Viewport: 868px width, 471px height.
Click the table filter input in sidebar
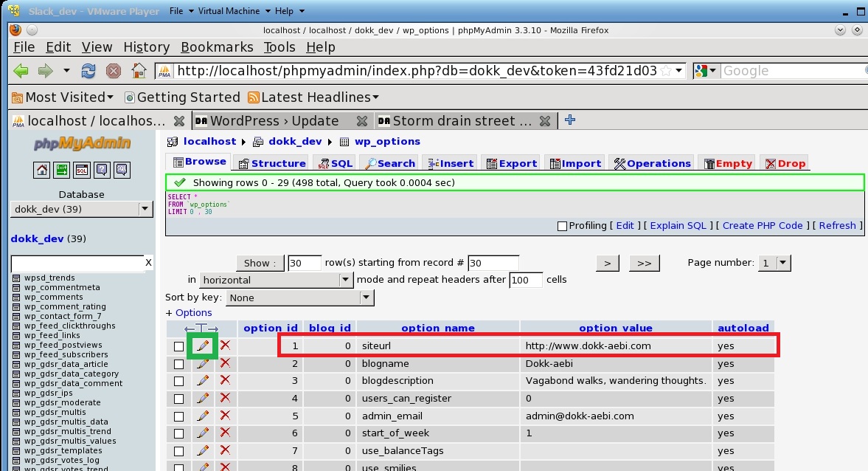click(x=77, y=263)
